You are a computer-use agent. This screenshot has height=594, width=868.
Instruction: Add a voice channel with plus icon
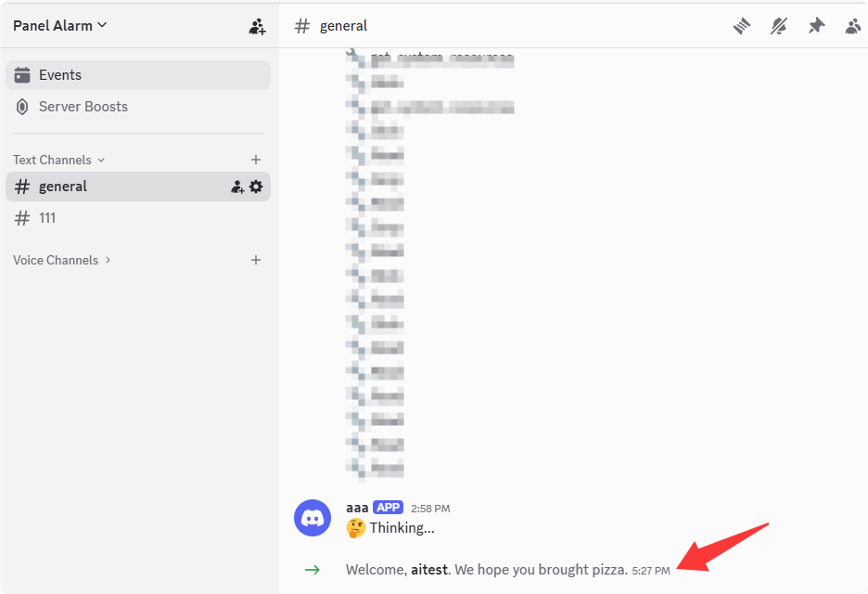coord(256,260)
